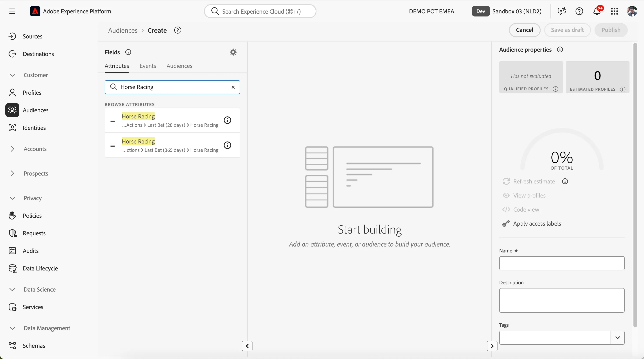Click the DEMO POT EMEA organization name

tap(432, 11)
